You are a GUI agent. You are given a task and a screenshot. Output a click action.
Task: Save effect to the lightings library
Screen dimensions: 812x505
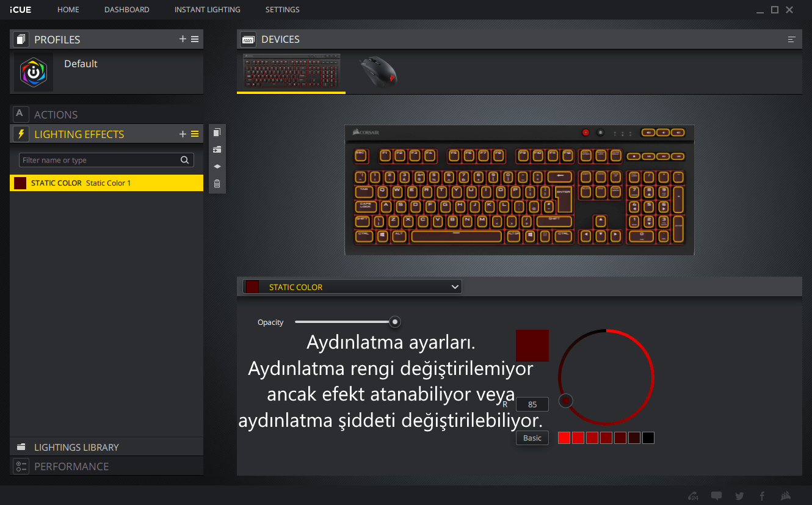217,150
